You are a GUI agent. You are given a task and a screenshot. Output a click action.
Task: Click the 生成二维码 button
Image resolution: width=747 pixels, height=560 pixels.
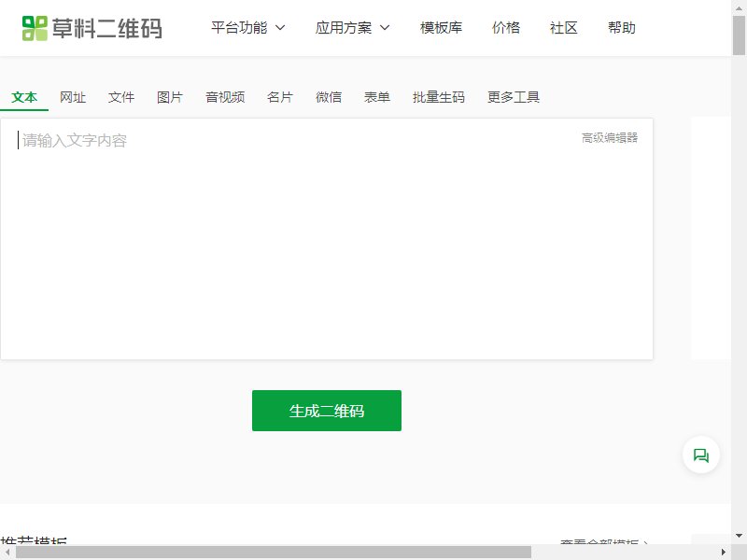point(327,411)
